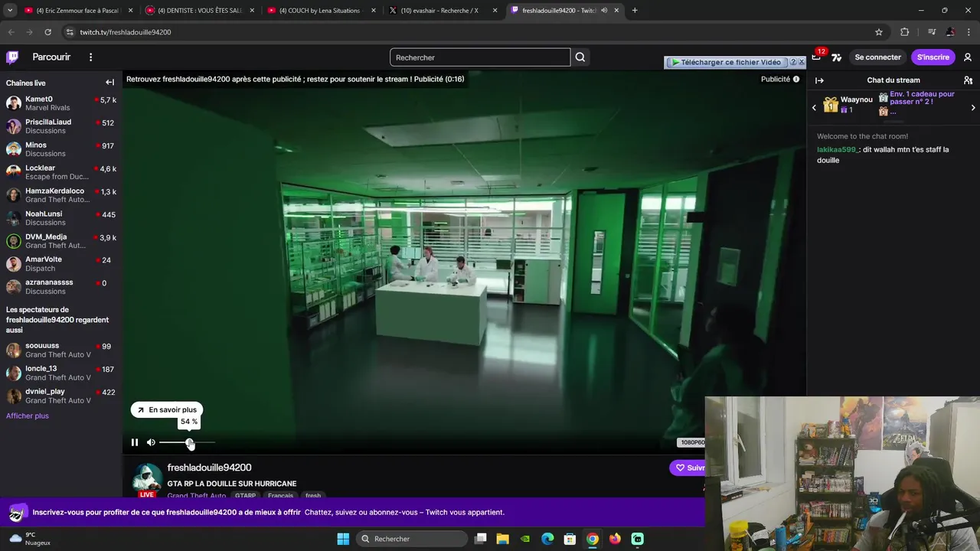Click the Se connecter button
The width and height of the screenshot is (980, 551).
[877, 57]
